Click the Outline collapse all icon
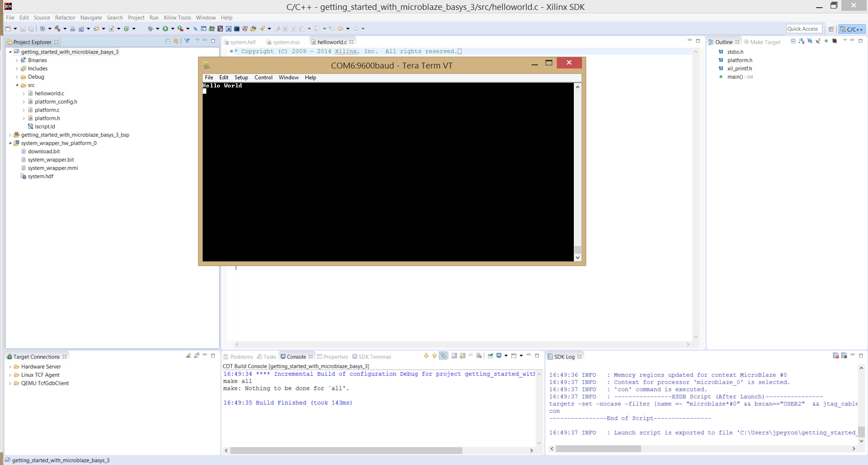 coord(793,41)
